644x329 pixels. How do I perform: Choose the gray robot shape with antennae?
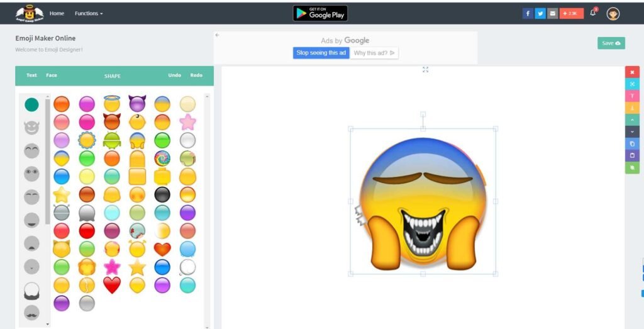pos(62,213)
